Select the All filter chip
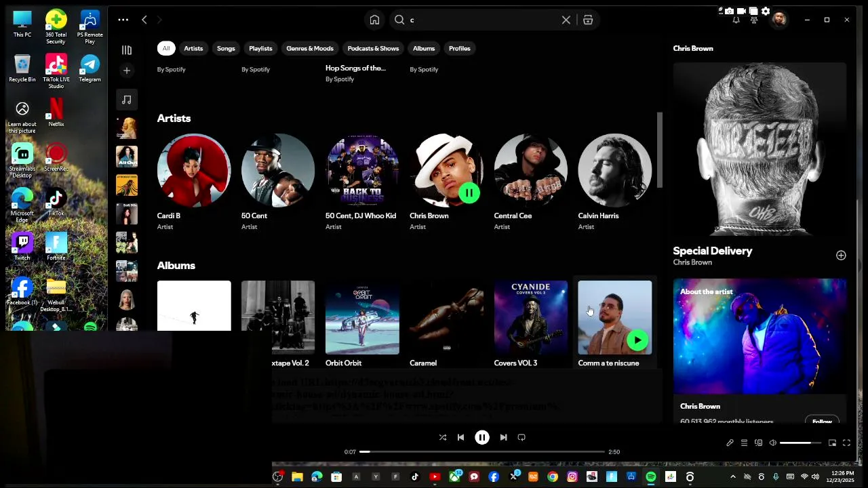Image resolution: width=868 pixels, height=488 pixels. tap(166, 48)
